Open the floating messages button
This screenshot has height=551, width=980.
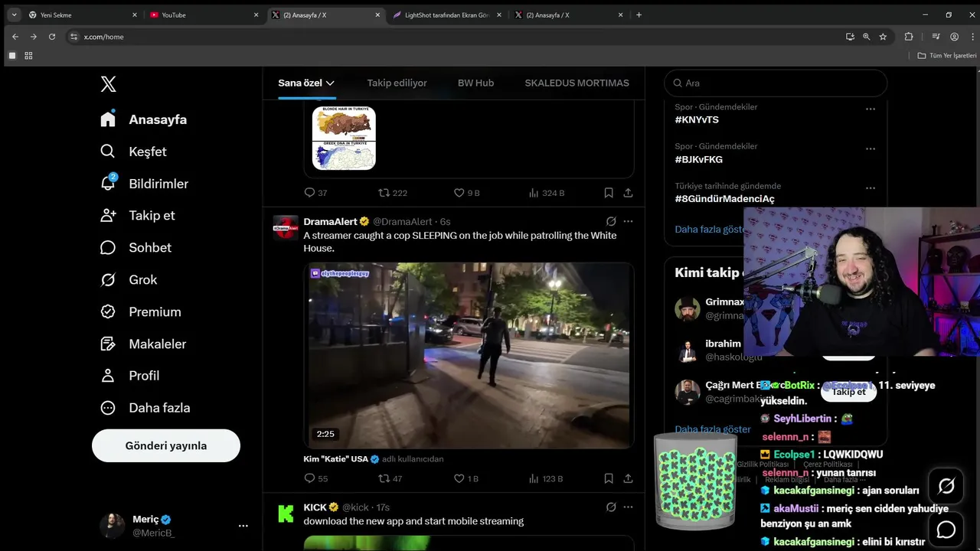click(946, 530)
